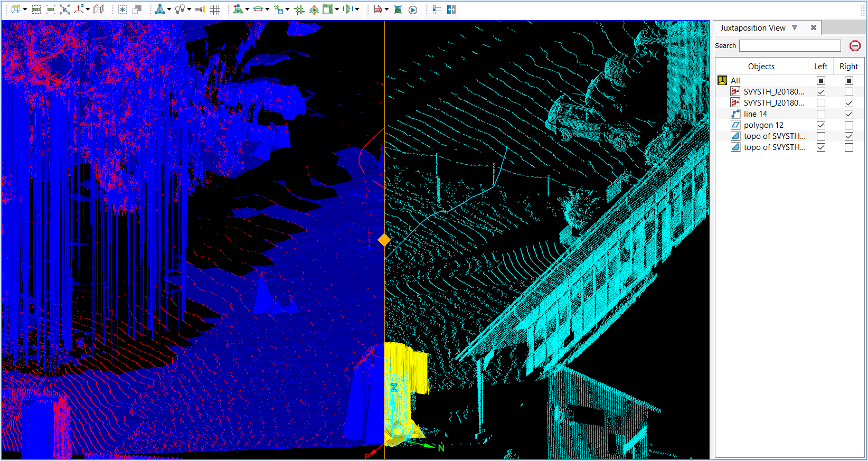Click the PDF export icon

pos(378,10)
